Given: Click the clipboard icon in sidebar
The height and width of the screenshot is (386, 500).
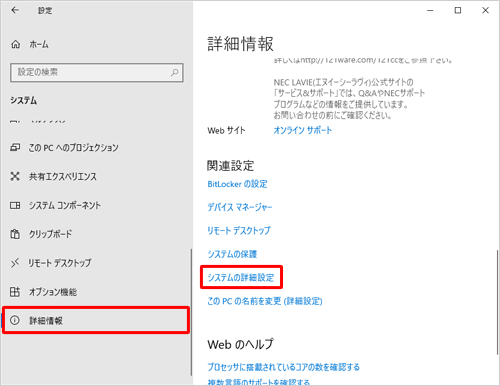Looking at the screenshot, I should tap(15, 234).
